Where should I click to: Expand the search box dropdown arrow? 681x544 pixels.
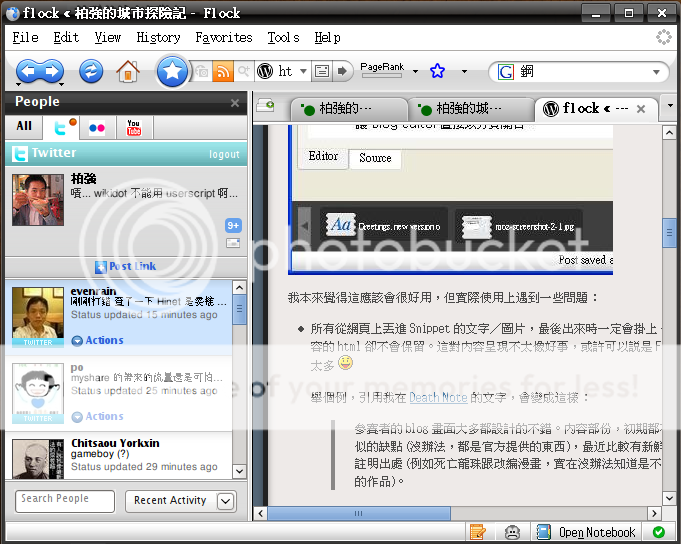[x=656, y=72]
